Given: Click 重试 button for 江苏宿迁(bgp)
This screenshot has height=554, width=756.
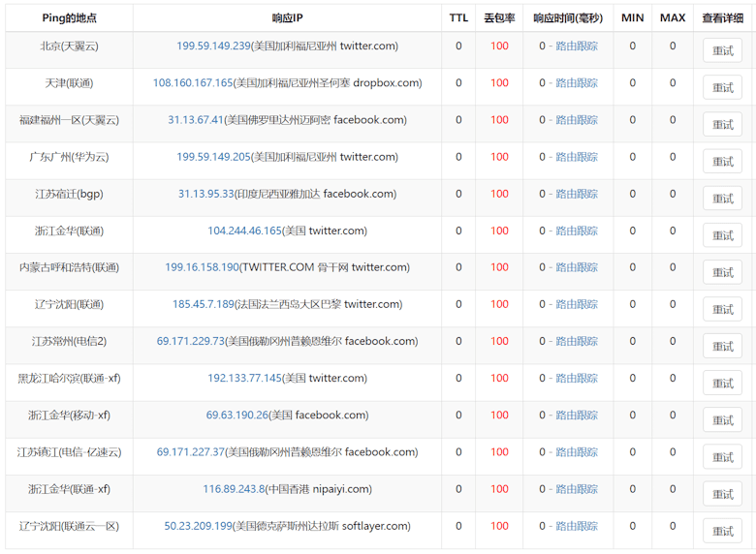Looking at the screenshot, I should [x=722, y=199].
